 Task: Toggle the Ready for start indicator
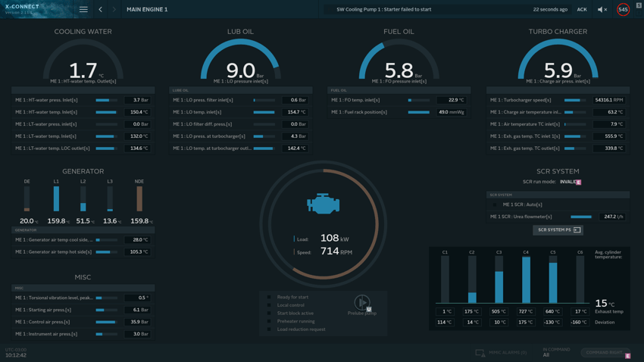(269, 297)
